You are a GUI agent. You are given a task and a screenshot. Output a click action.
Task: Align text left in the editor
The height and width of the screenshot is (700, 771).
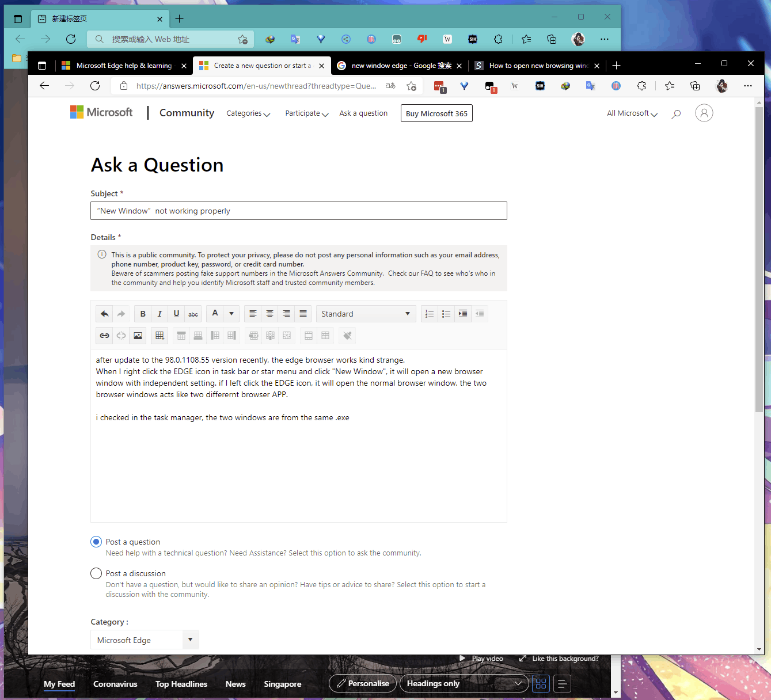coord(253,314)
